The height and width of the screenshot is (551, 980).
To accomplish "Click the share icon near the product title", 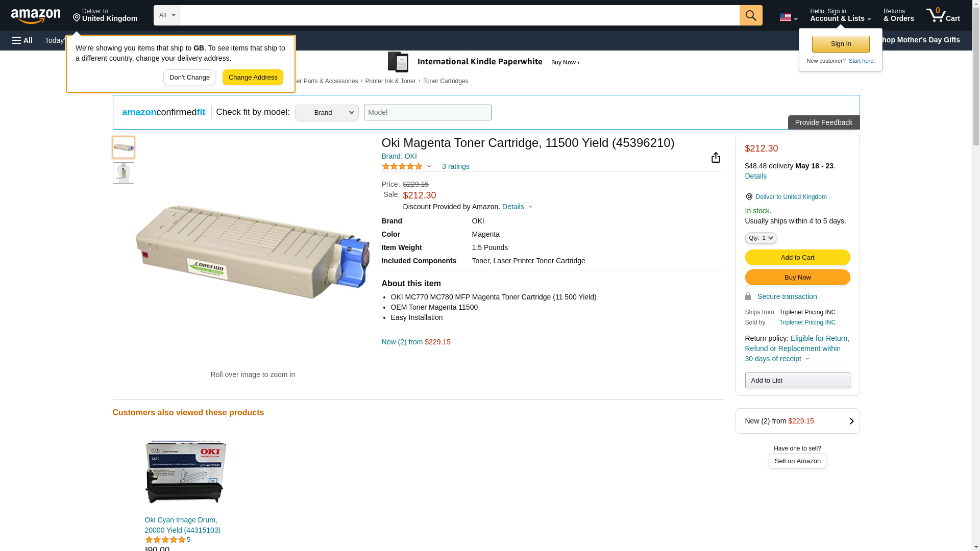I will point(716,158).
